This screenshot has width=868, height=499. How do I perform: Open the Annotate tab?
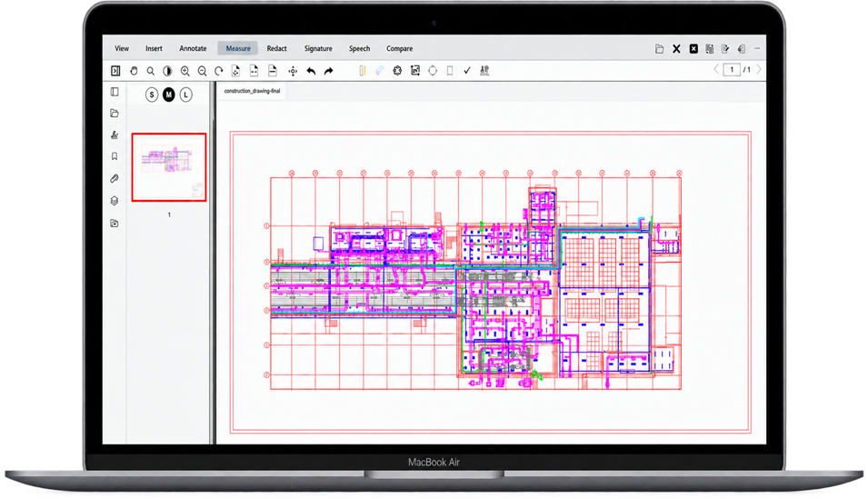tap(193, 49)
